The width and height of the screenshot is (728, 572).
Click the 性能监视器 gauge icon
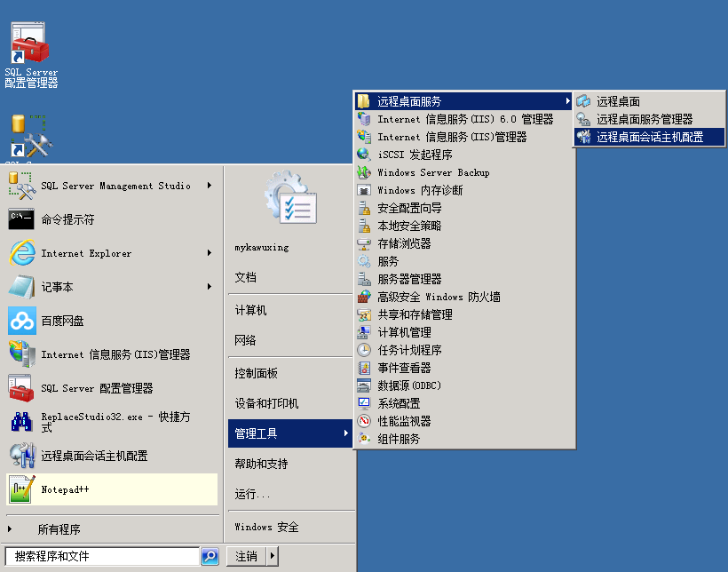(x=363, y=421)
